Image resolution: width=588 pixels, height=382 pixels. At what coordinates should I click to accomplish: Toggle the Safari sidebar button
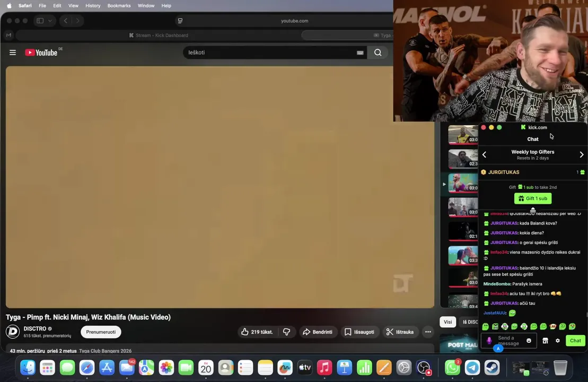[x=40, y=21]
